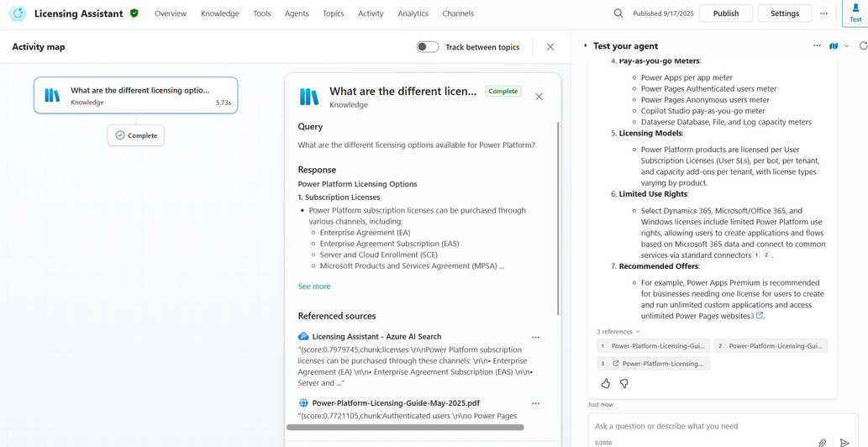Open reference 2 Power-Platform-Licensing-Gui chip

pyautogui.click(x=771, y=346)
